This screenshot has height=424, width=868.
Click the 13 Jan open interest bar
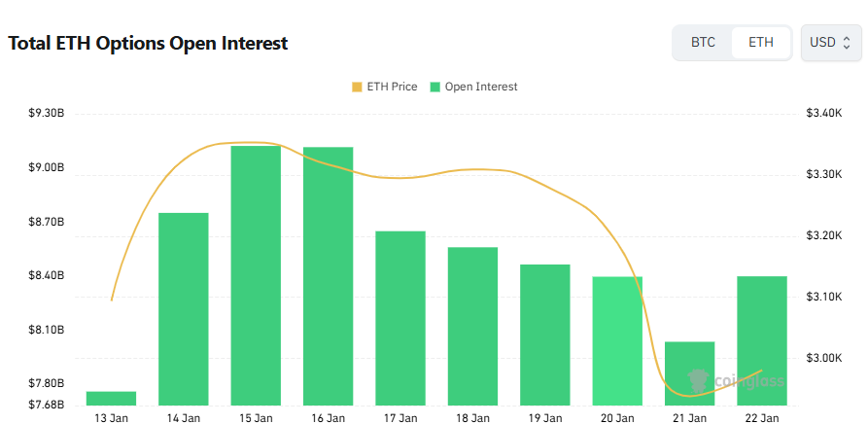point(111,398)
